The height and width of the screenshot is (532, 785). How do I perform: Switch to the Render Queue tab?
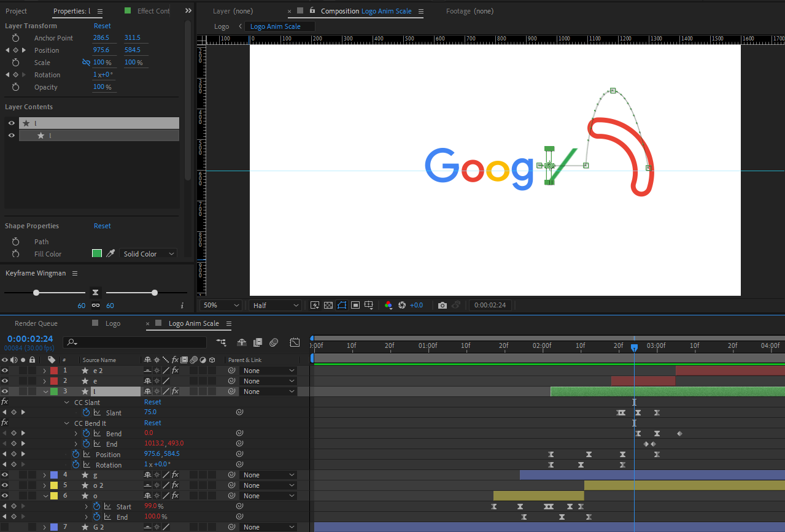(x=36, y=323)
